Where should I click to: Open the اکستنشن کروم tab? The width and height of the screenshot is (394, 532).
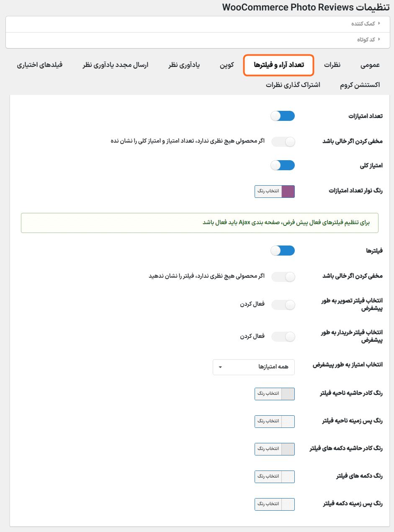(x=360, y=84)
